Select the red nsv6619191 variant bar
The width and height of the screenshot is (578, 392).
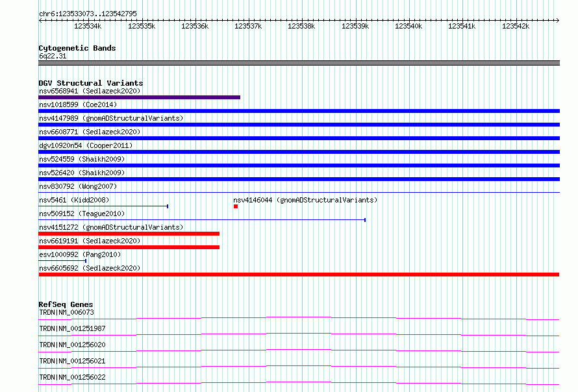coord(129,247)
